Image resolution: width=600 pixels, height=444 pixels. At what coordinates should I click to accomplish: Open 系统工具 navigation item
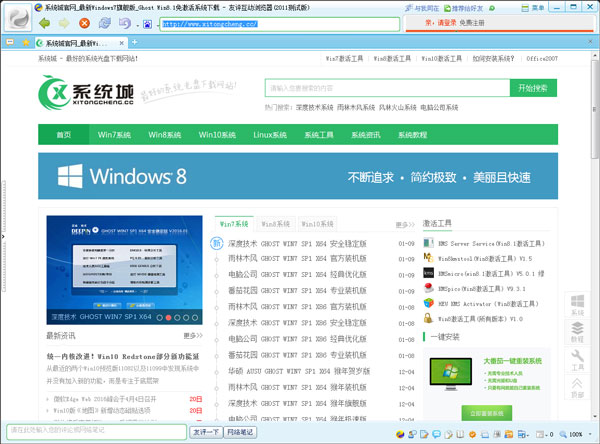click(x=319, y=135)
